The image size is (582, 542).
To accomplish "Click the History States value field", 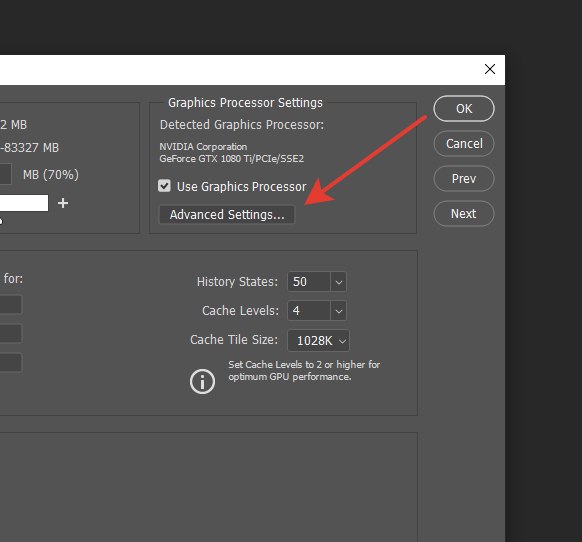I will [308, 282].
